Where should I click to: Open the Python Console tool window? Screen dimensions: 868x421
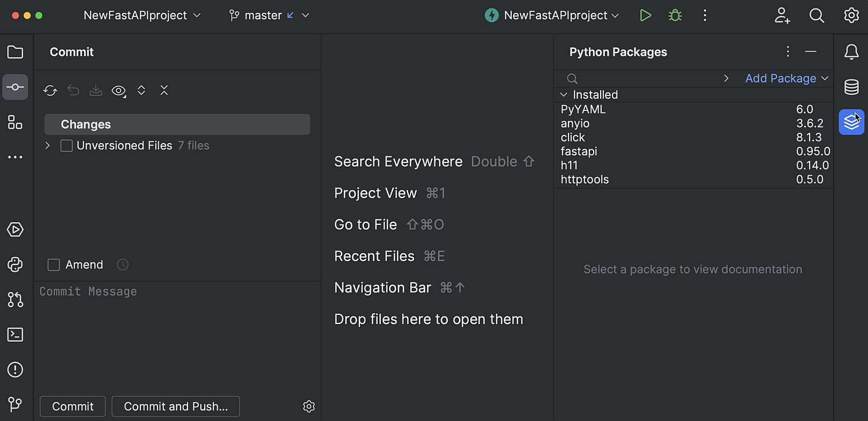point(15,265)
